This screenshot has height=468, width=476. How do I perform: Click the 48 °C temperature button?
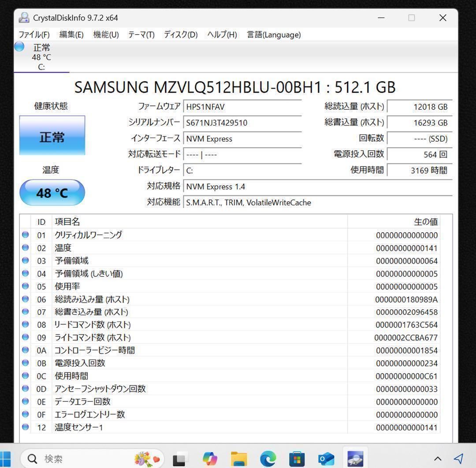(52, 193)
